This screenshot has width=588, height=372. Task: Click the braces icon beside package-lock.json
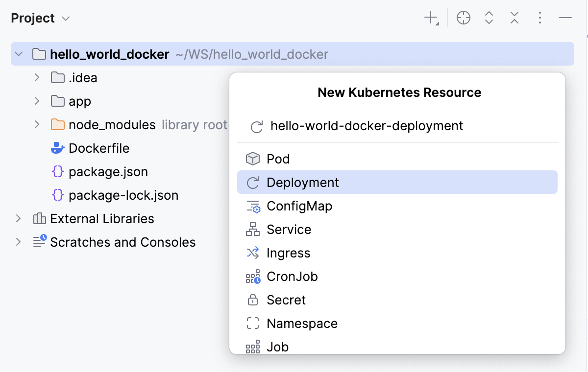click(x=58, y=195)
